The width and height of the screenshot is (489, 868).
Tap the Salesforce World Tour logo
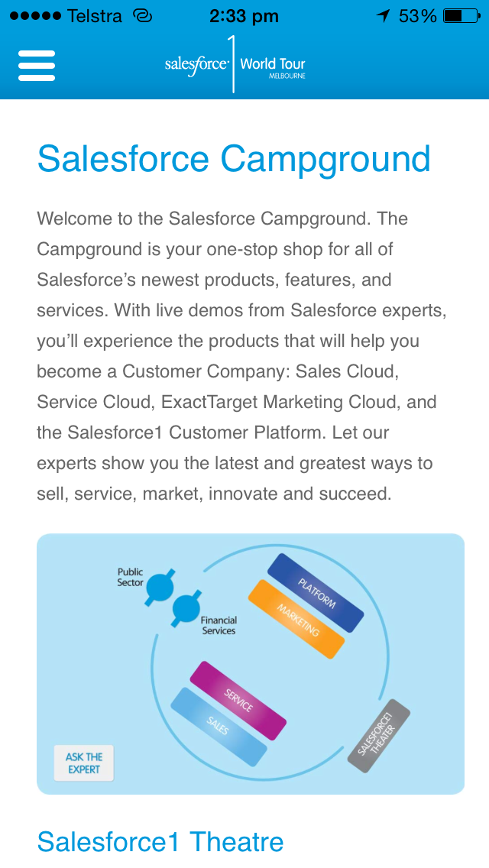tap(235, 65)
